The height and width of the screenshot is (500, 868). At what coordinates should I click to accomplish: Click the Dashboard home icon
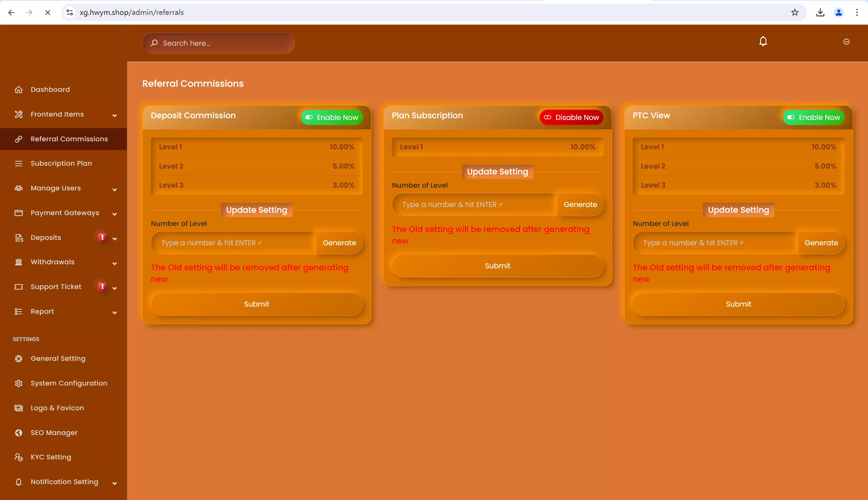coord(19,90)
